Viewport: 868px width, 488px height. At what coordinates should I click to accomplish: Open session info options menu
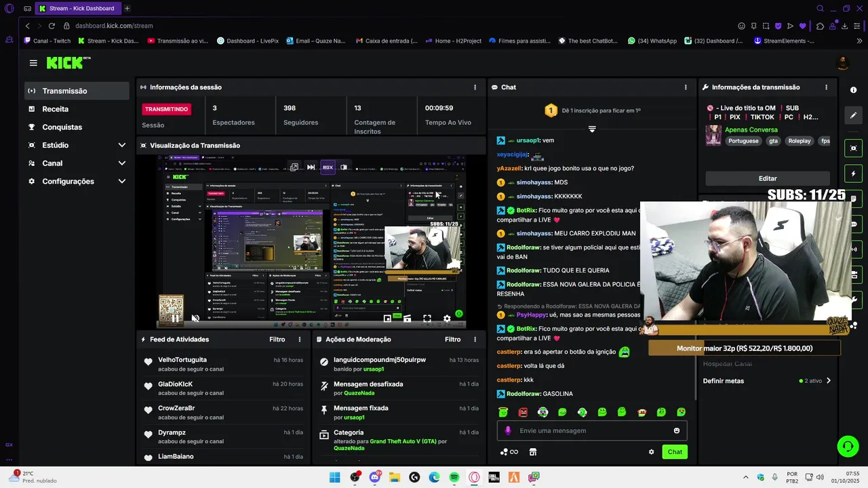tap(475, 87)
